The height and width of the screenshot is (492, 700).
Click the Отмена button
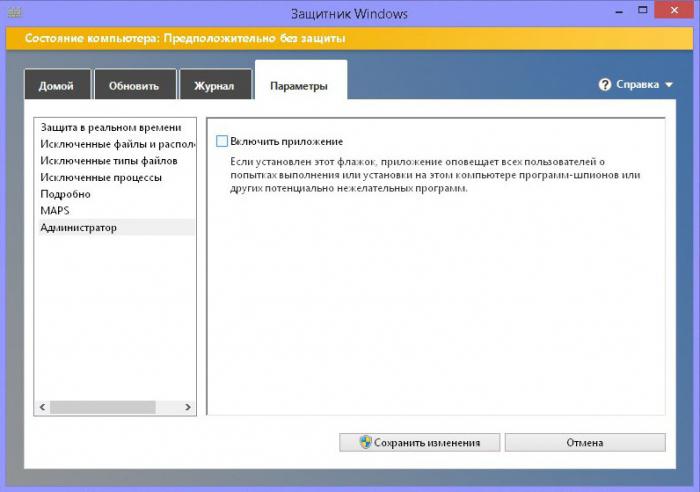click(585, 442)
